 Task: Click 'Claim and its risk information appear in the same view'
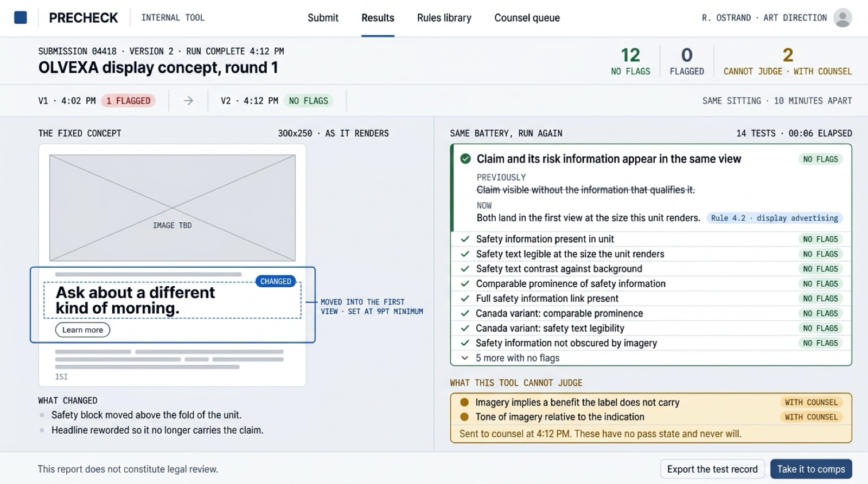(x=609, y=159)
